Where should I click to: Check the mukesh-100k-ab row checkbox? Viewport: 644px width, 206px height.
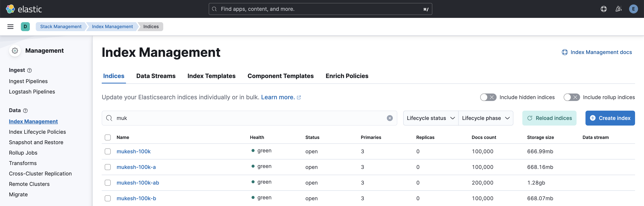point(108,183)
